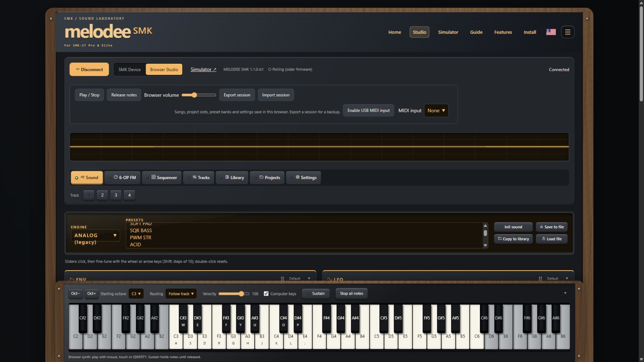Select track 2
644x362 pixels.
[102, 195]
